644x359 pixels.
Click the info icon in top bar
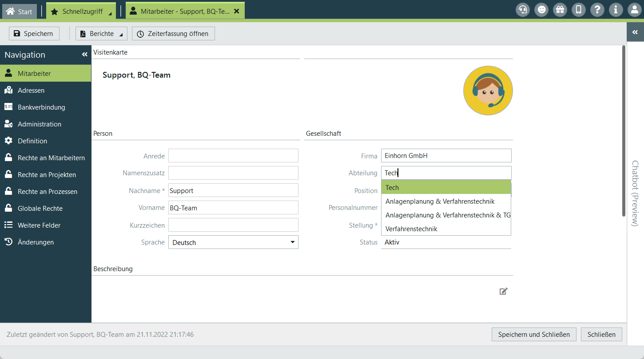616,10
